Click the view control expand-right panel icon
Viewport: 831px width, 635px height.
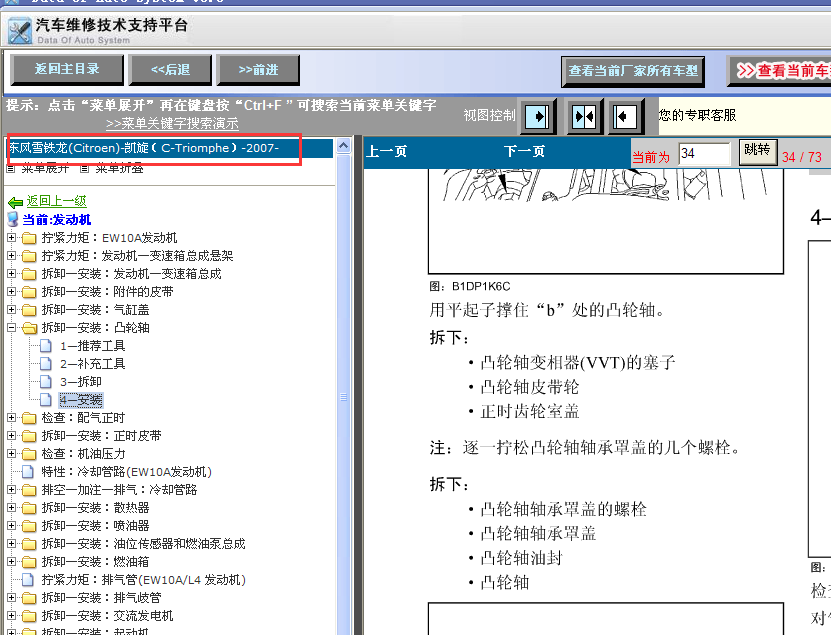(539, 117)
